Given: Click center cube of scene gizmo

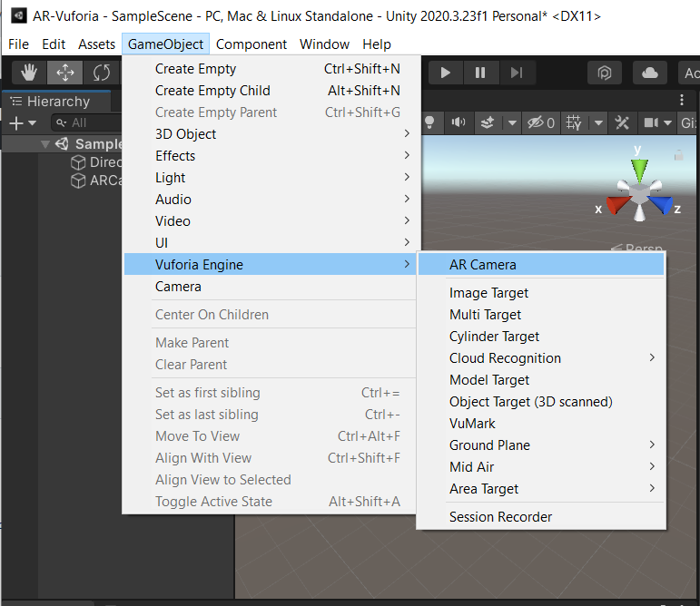Looking at the screenshot, I should tap(639, 195).
